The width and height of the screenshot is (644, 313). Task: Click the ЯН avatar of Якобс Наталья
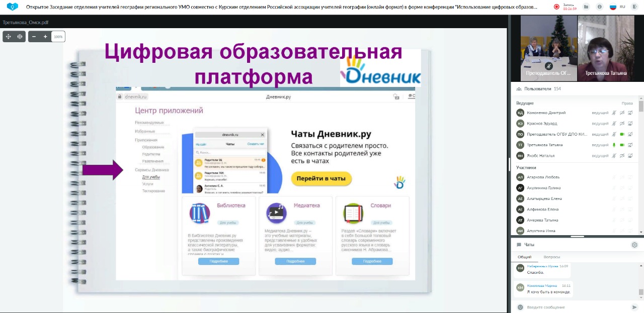pyautogui.click(x=520, y=156)
